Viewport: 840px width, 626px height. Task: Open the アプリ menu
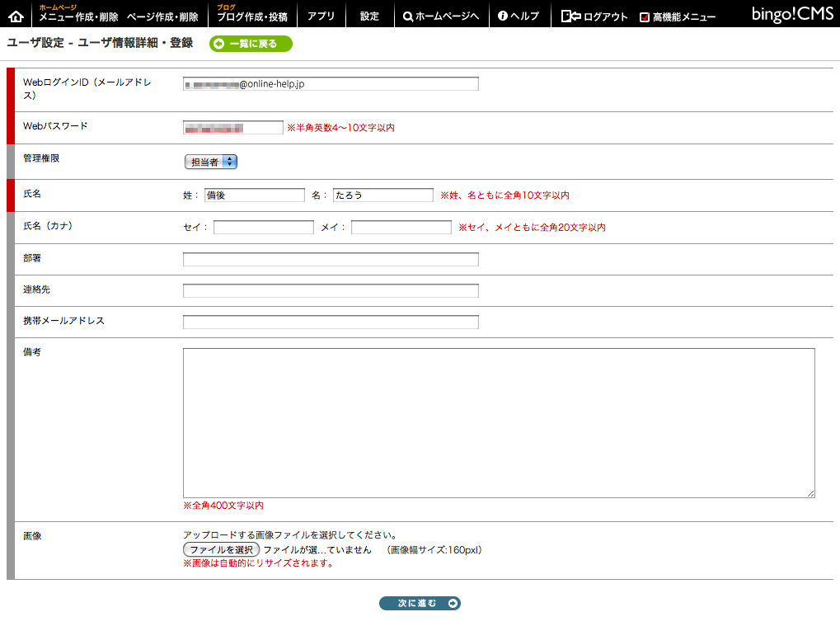321,16
